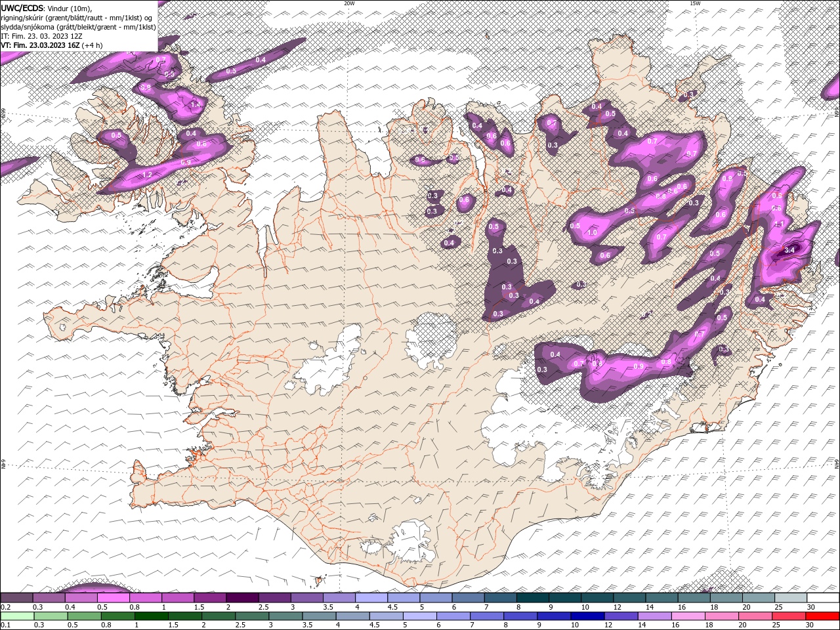Screen dimensions: 840x630
Task: Click the white Mýrdalsjökull glacier near the south coast
Action: click(412, 541)
